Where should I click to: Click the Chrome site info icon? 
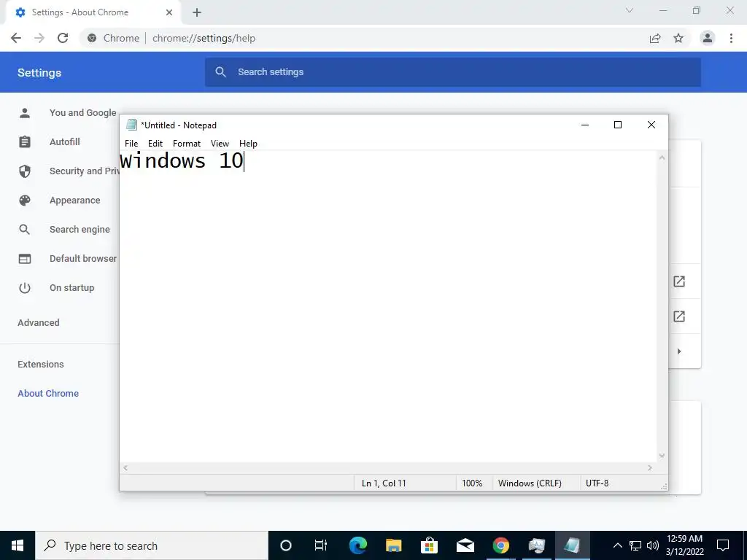92,38
